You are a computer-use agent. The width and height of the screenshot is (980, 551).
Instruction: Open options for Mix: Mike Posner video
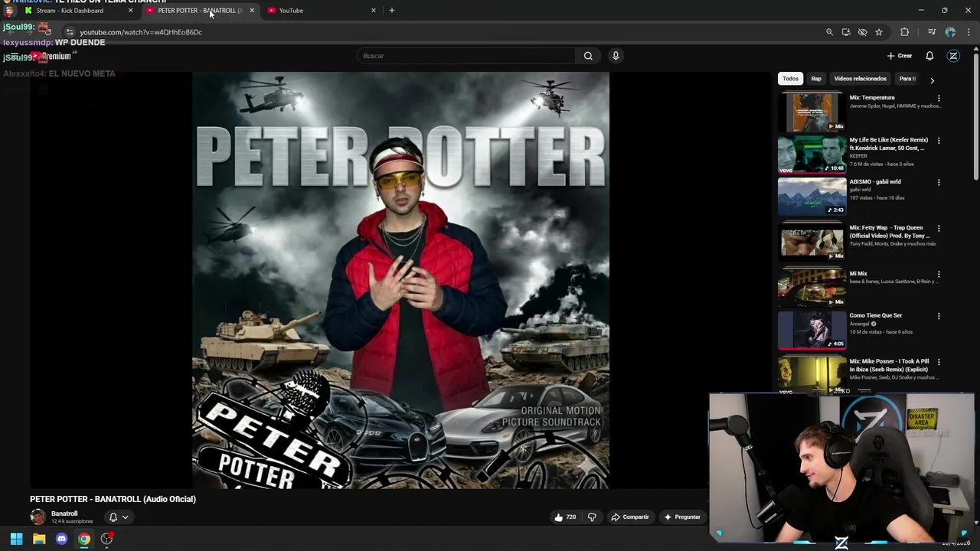point(939,363)
